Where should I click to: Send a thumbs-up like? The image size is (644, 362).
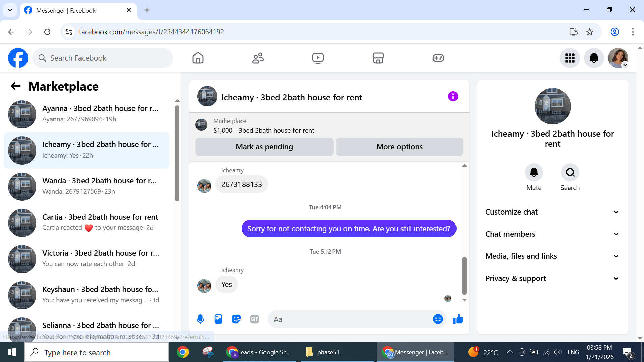[458, 319]
